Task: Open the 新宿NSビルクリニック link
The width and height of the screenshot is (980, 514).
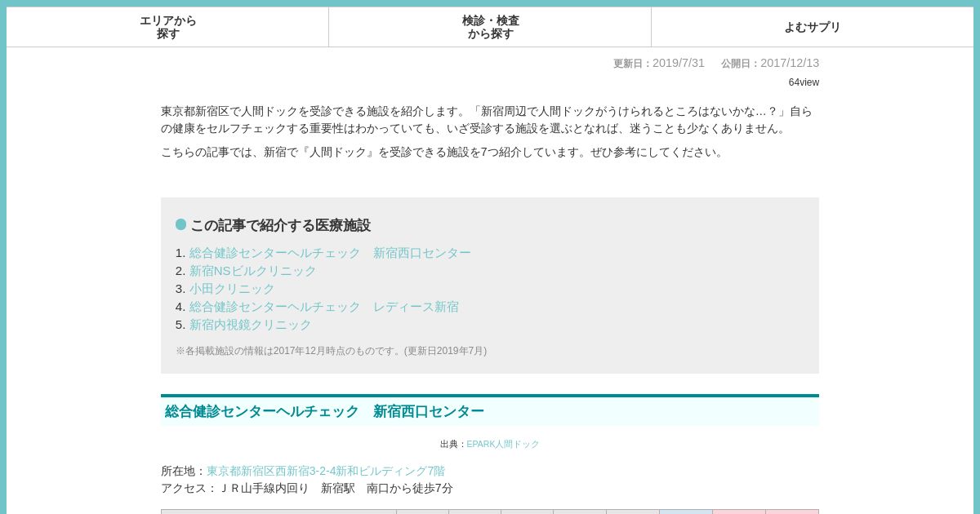Action: [252, 271]
